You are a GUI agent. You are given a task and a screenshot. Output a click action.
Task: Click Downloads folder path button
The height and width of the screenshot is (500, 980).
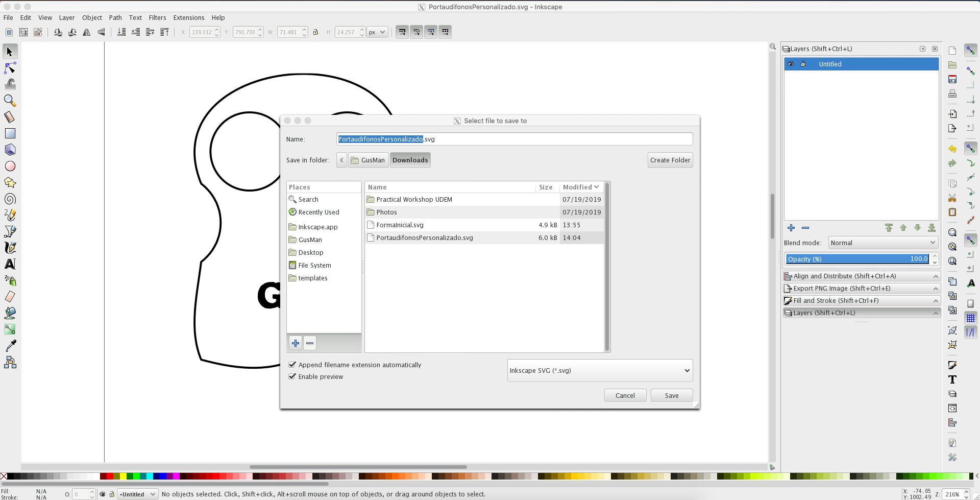pyautogui.click(x=410, y=160)
